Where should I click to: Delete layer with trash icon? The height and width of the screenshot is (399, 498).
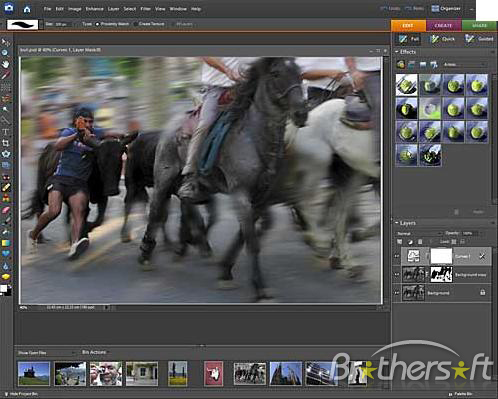[x=420, y=242]
